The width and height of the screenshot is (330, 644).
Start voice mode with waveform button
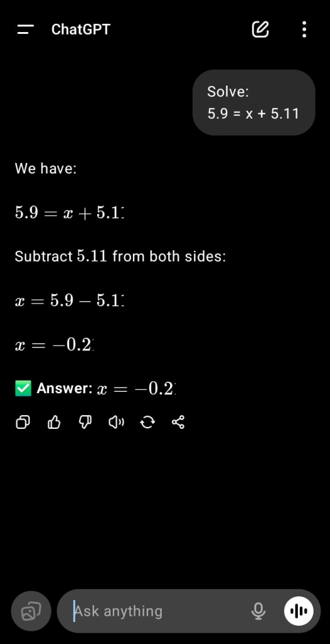[299, 611]
